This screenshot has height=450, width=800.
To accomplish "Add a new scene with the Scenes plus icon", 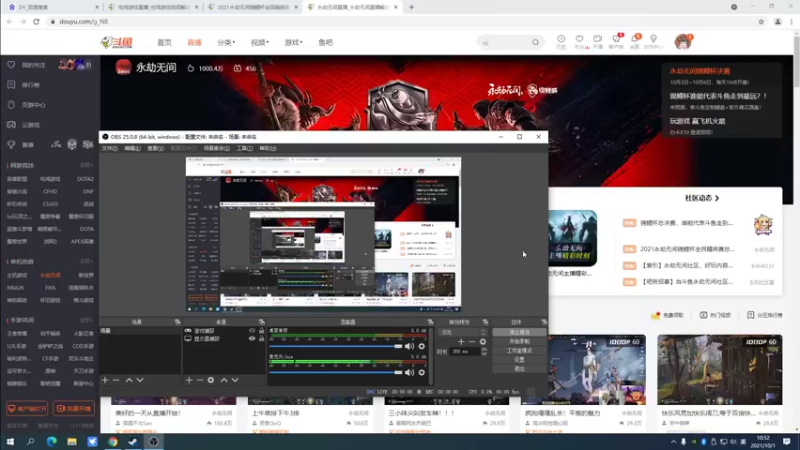I will [x=105, y=380].
